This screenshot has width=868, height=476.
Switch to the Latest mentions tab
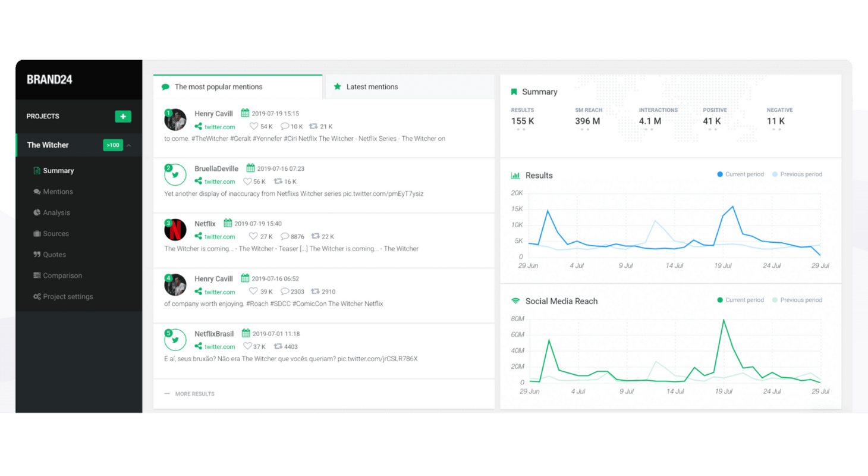point(410,87)
